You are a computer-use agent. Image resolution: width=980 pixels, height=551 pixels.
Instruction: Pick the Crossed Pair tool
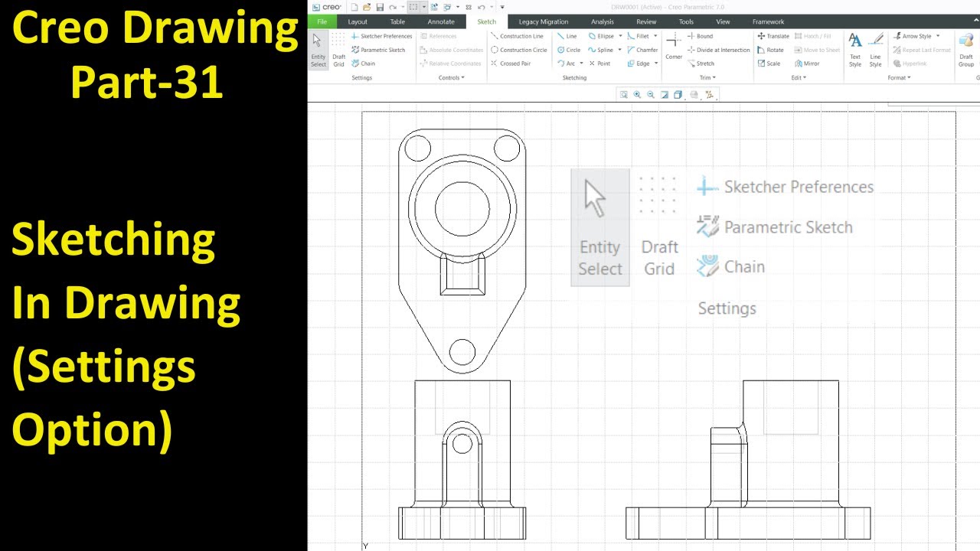tap(510, 64)
